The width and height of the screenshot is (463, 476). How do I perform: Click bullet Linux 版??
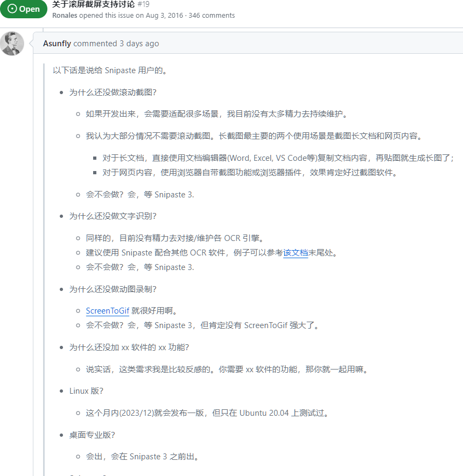(x=86, y=391)
